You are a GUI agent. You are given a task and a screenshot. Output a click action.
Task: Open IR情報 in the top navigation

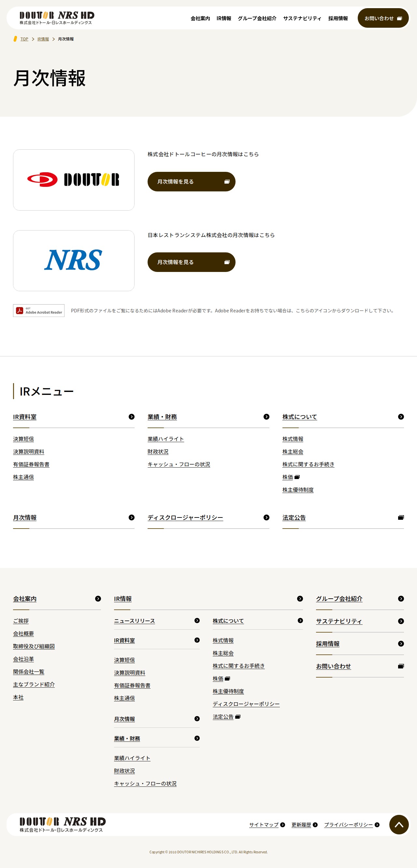(x=224, y=18)
